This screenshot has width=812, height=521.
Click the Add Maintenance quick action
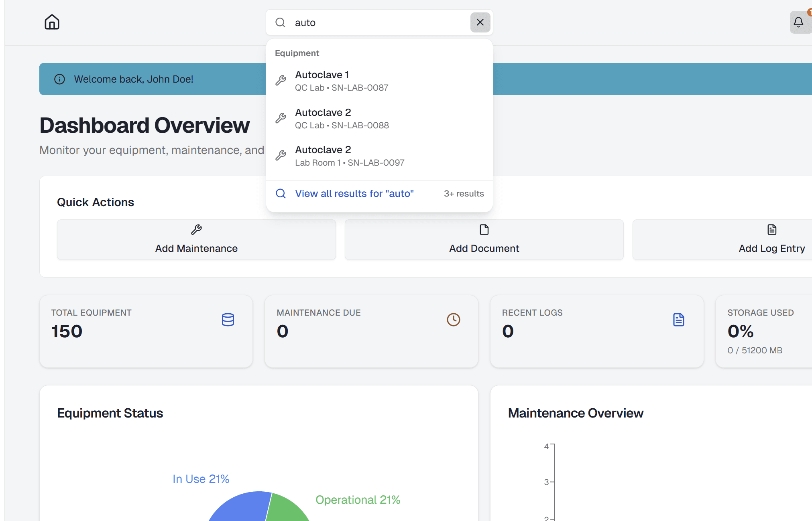tap(196, 240)
